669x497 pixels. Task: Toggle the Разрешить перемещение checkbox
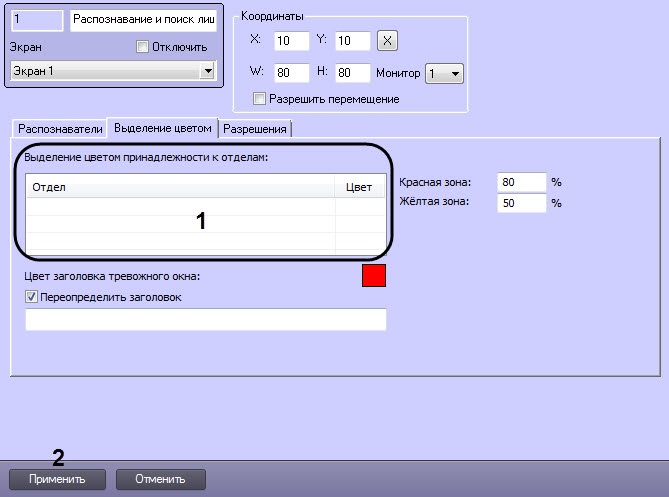260,99
